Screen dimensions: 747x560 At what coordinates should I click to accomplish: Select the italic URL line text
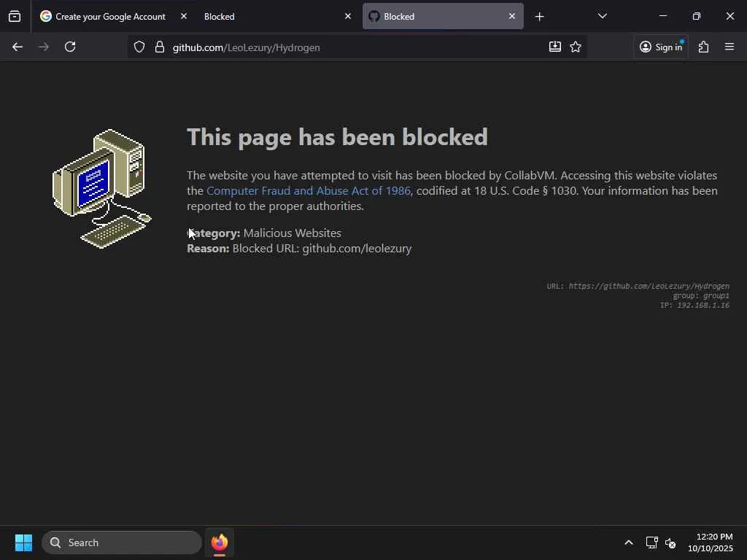[x=638, y=286]
